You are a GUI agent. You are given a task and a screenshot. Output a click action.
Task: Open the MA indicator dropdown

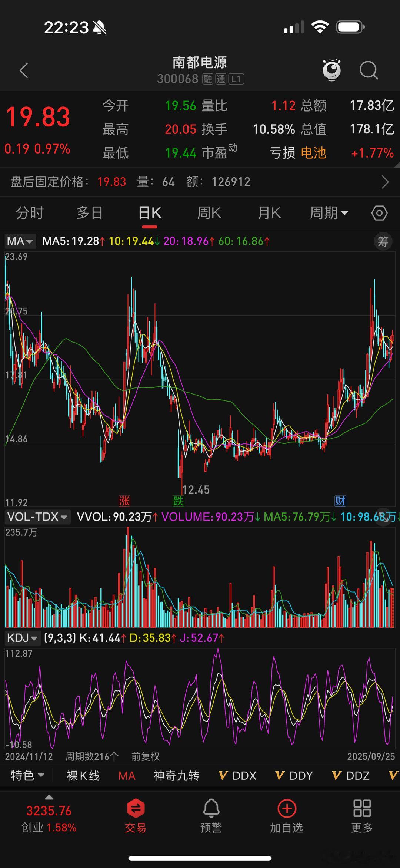(20, 241)
